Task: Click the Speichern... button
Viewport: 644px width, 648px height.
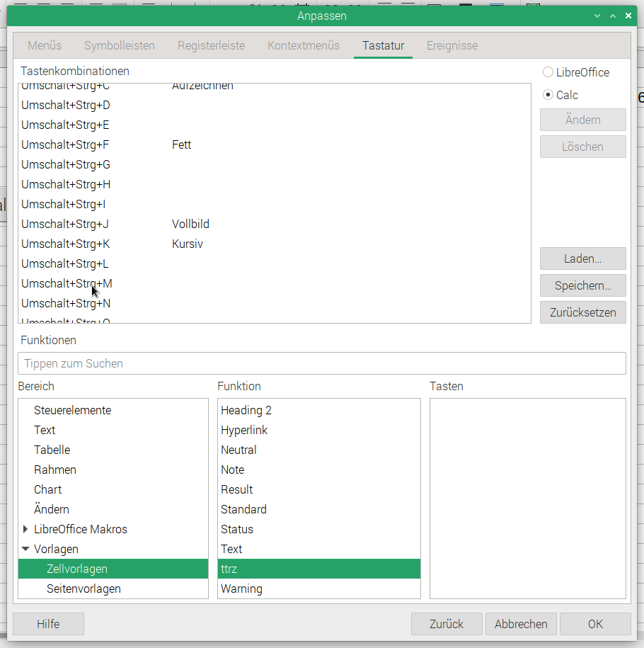Action: pyautogui.click(x=582, y=285)
